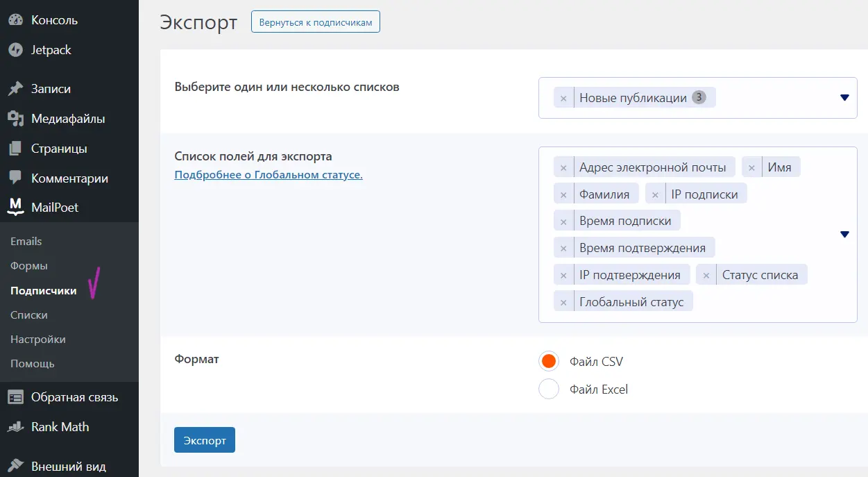Image resolution: width=868 pixels, height=477 pixels.
Task: Click the subscriber count badge 3
Action: (699, 98)
